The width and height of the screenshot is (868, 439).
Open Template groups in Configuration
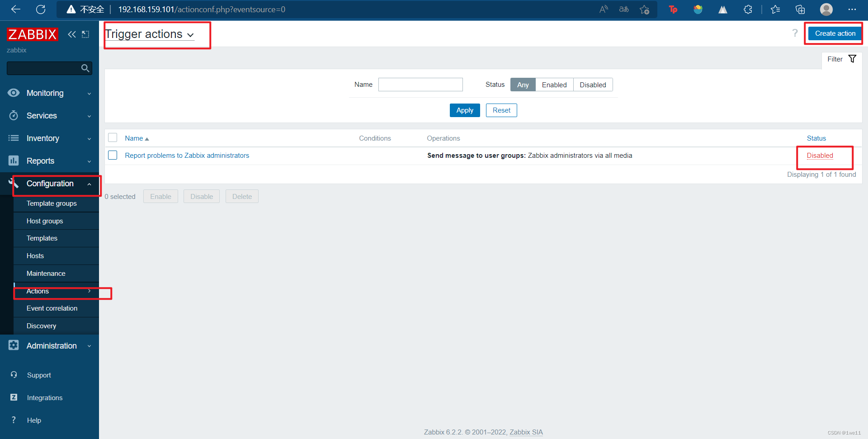[x=57, y=203]
